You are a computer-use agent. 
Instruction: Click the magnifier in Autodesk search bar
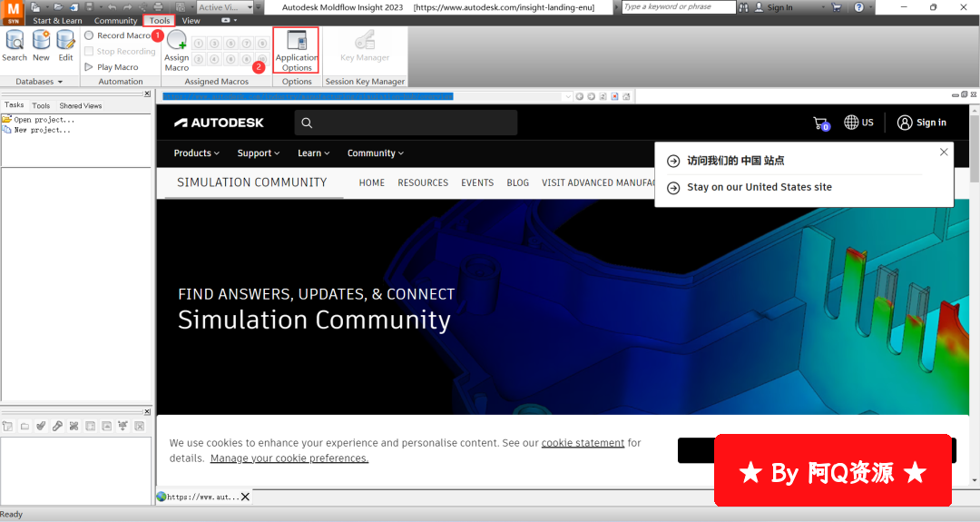pos(307,123)
